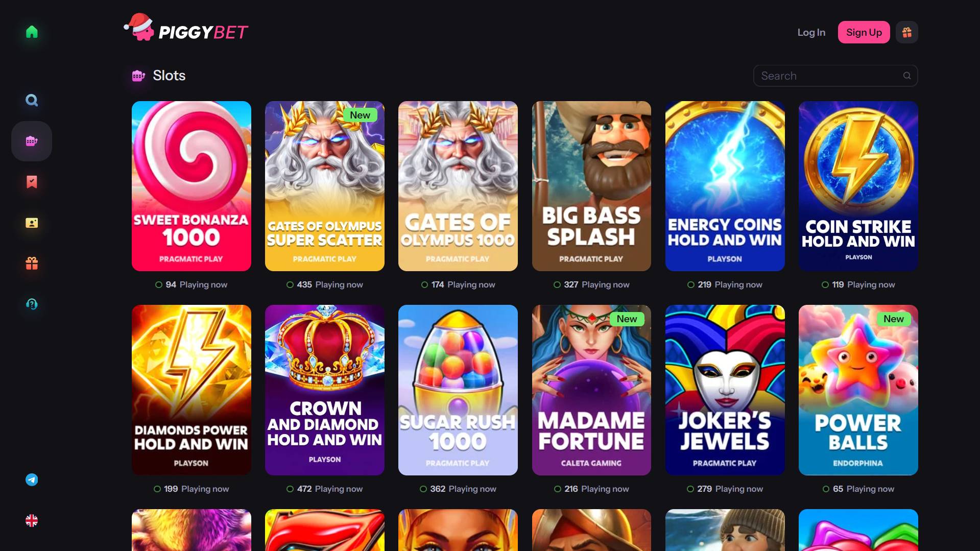Screen dimensions: 980x551
Task: Open the gift box icon beside Sign Up
Action: (907, 32)
